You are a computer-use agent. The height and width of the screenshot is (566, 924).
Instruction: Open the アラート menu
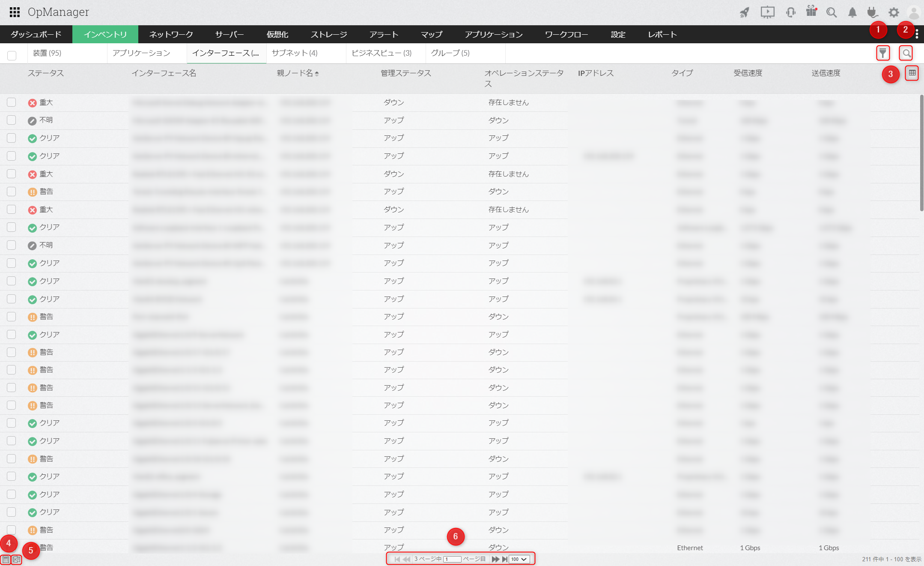pyautogui.click(x=384, y=34)
